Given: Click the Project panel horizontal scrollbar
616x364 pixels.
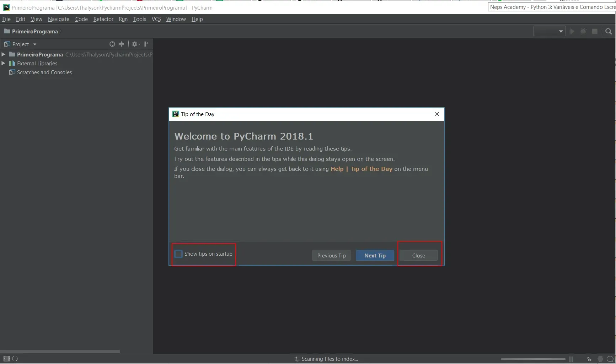Looking at the screenshot, I should [x=60, y=352].
